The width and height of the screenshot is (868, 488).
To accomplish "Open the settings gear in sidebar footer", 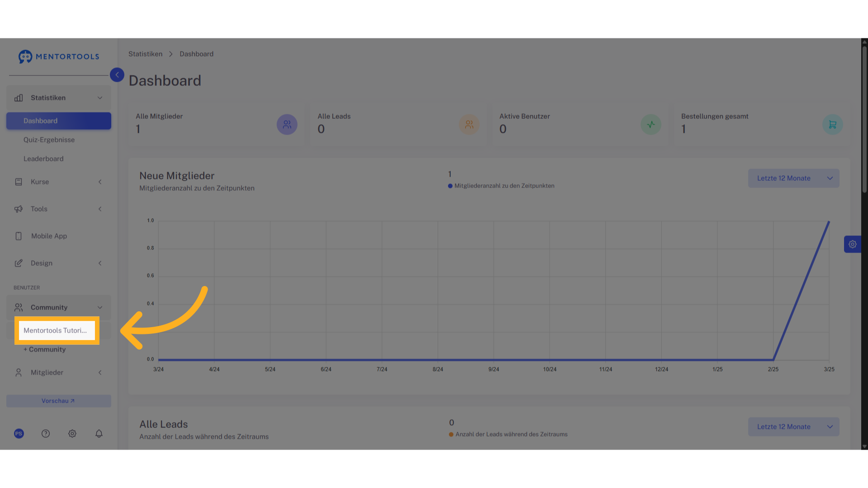I will pos(72,434).
